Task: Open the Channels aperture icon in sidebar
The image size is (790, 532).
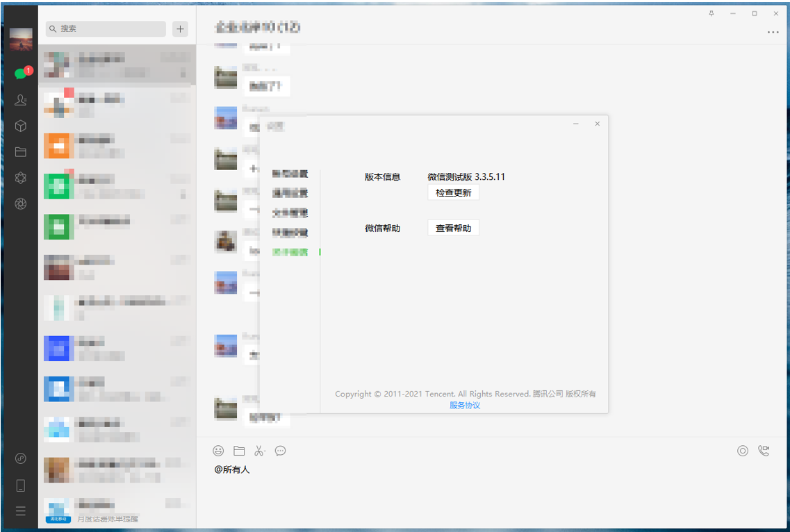Action: pyautogui.click(x=21, y=203)
